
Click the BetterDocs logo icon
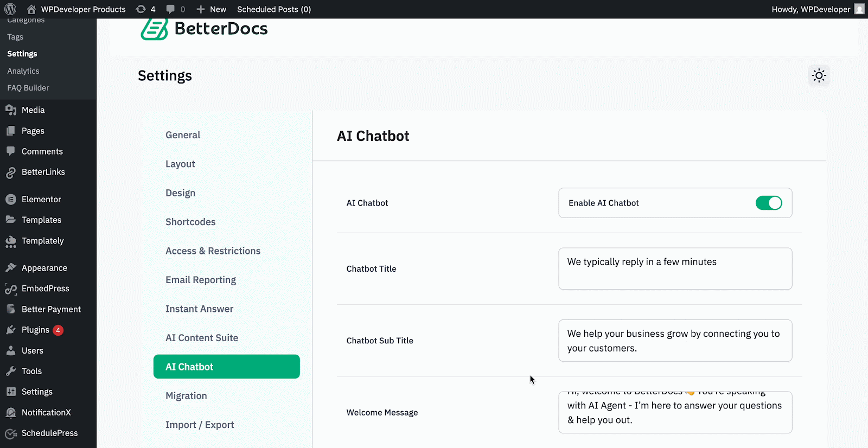[x=154, y=29]
